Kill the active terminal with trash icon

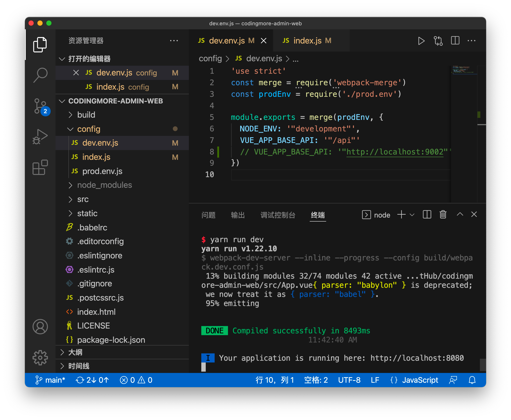point(443,215)
